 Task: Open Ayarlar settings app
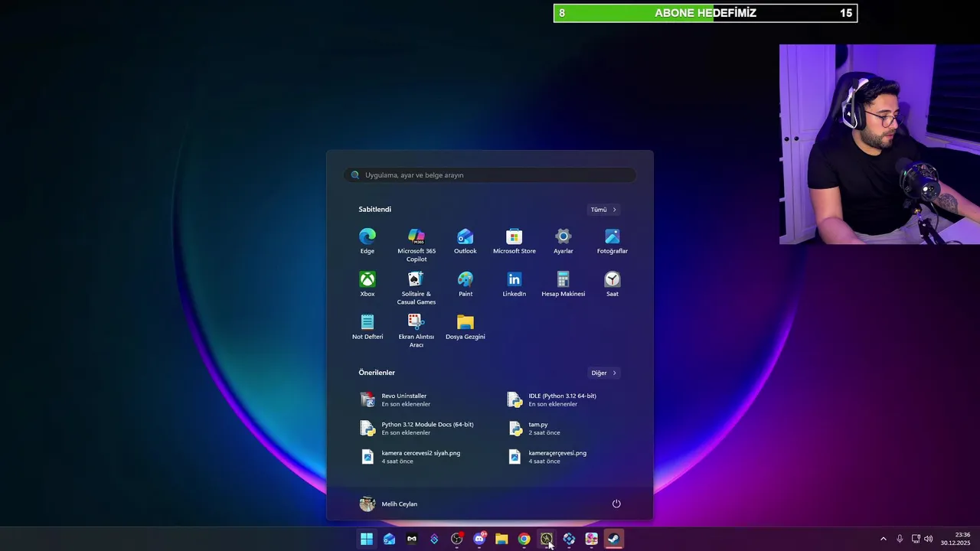point(563,241)
